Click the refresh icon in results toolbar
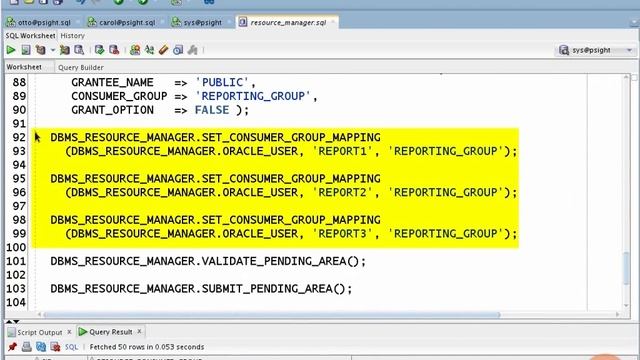The image size is (640, 360). coord(41,347)
